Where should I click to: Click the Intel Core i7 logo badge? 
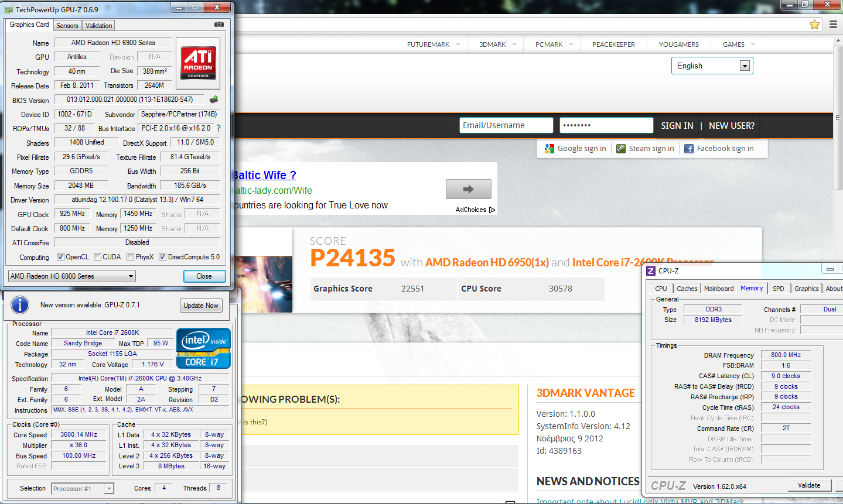(203, 348)
